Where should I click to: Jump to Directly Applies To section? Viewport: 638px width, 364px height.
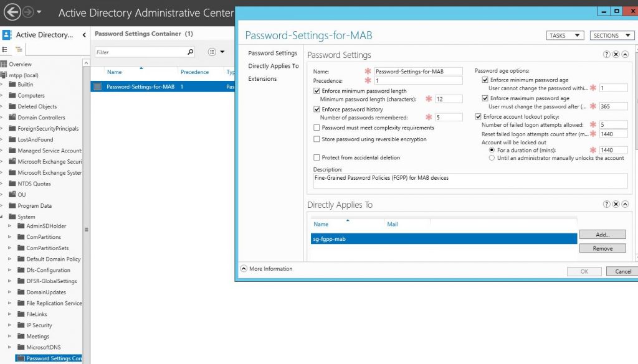pos(274,66)
